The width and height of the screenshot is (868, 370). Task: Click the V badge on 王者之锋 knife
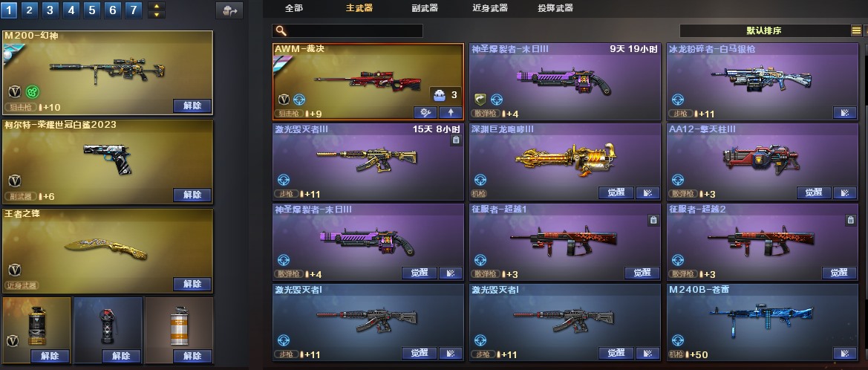14,270
